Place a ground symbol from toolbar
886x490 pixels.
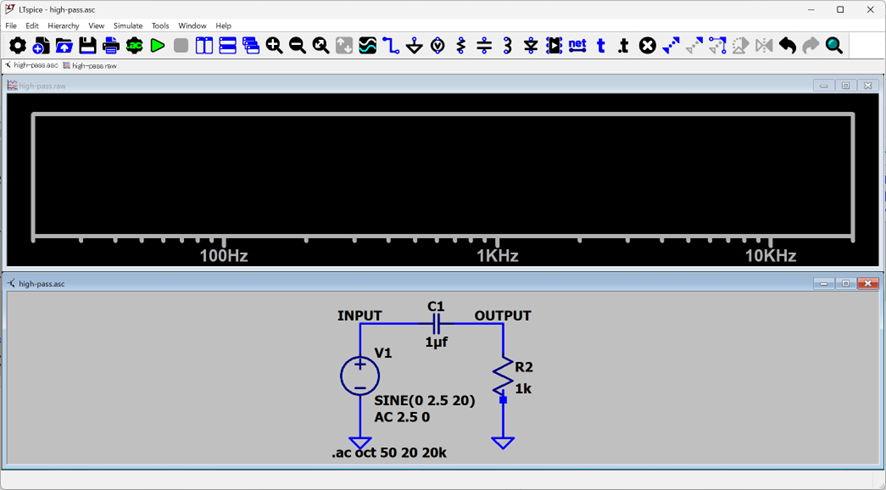[x=414, y=46]
